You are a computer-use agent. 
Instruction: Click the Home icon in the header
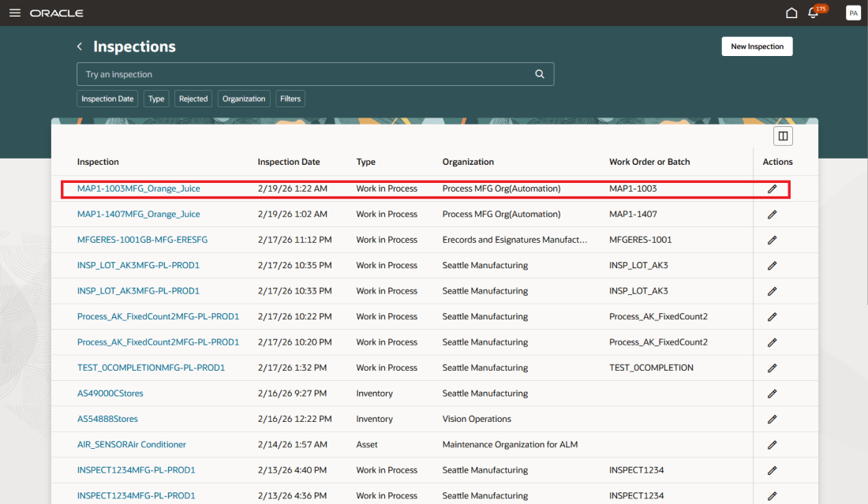click(x=791, y=13)
